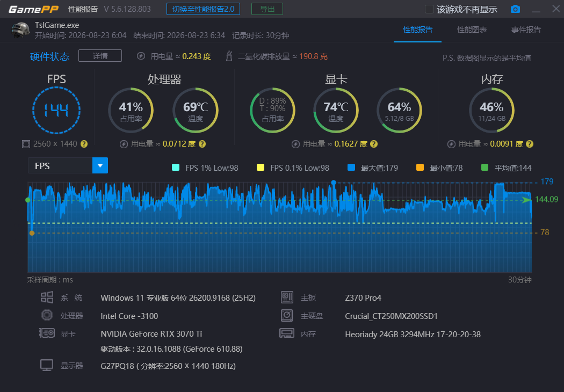The image size is (564, 392).
Task: Click the Intel Core -3100 text
Action: [x=129, y=316]
